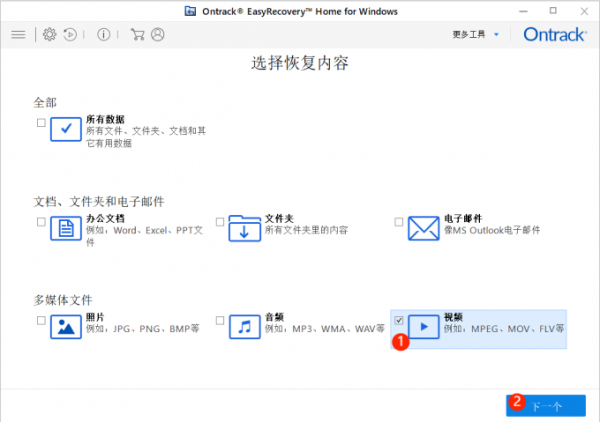Open the user account icon
Viewport: 600px width, 422px height.
tap(158, 34)
